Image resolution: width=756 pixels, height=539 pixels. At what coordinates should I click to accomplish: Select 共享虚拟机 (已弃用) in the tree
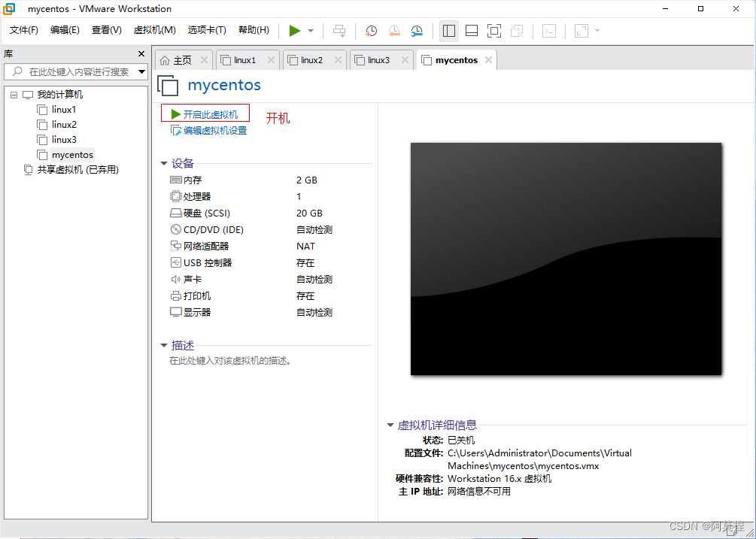pyautogui.click(x=77, y=170)
